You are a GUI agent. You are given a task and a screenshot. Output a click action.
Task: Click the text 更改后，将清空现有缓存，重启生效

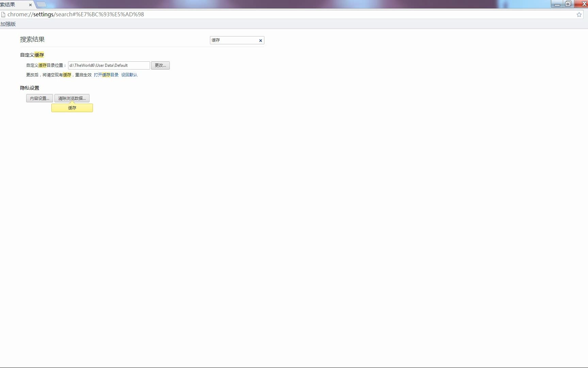59,75
